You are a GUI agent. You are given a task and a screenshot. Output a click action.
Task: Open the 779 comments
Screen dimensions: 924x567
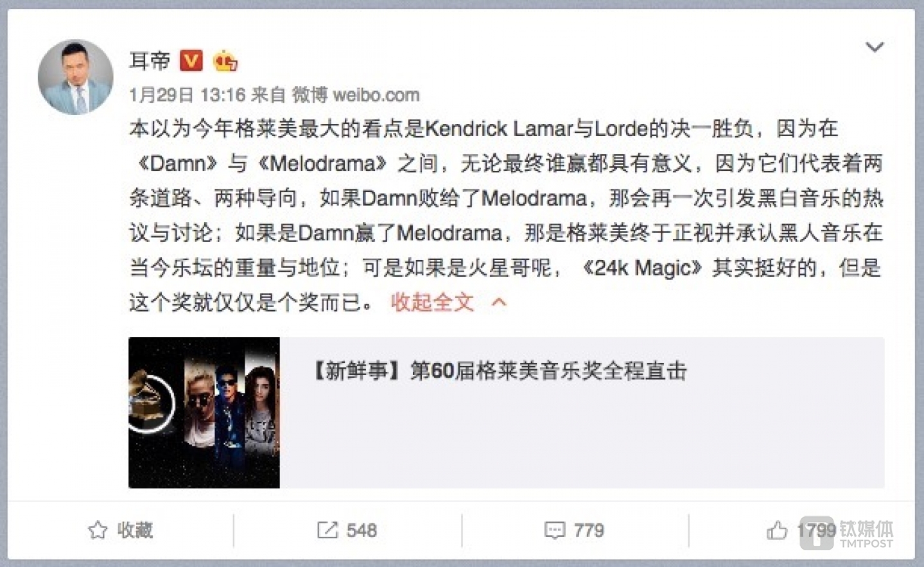pos(589,530)
